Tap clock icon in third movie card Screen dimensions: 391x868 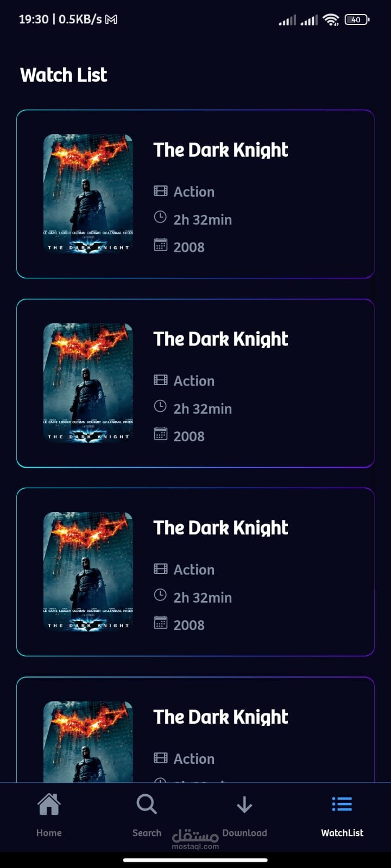[160, 595]
